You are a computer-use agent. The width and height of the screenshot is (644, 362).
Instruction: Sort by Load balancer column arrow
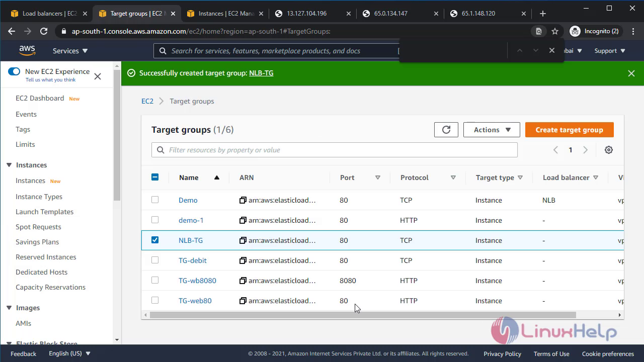(596, 177)
